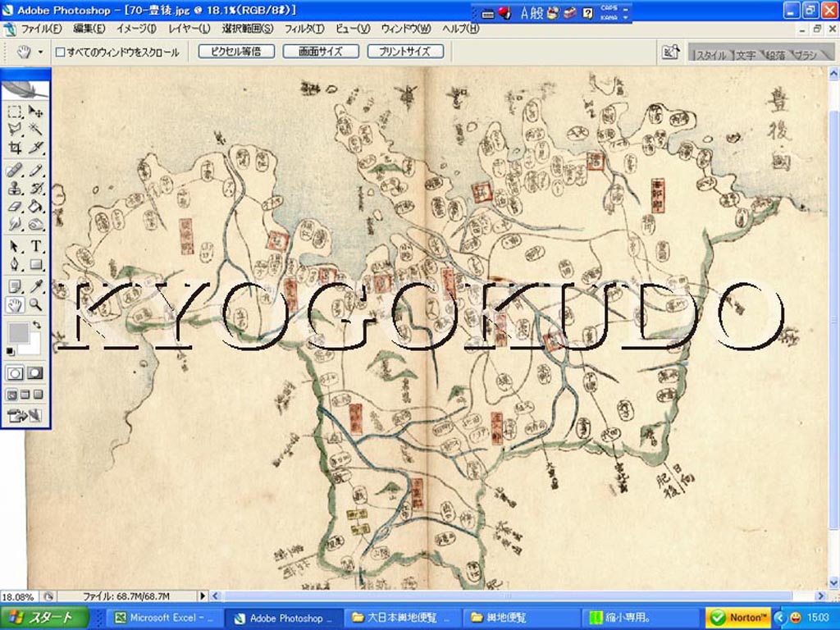This screenshot has width=840, height=630.
Task: Select the Path Selection arrow tool
Action: tap(15, 246)
